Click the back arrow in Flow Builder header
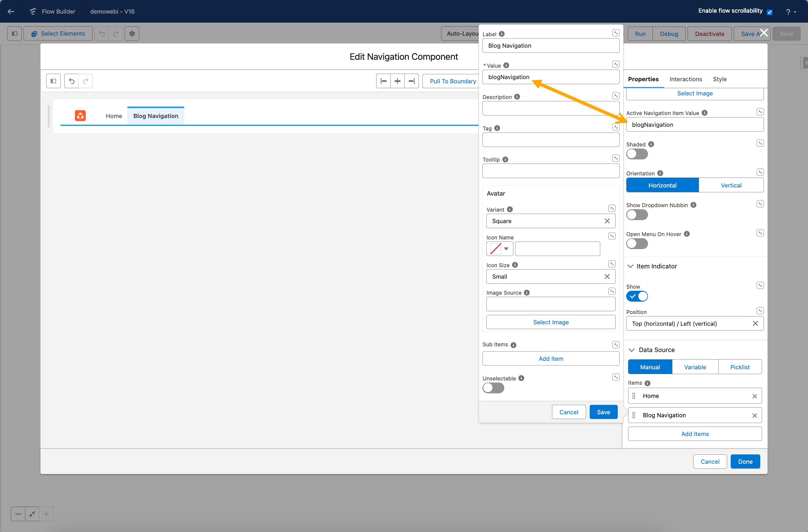The height and width of the screenshot is (532, 808). [11, 11]
